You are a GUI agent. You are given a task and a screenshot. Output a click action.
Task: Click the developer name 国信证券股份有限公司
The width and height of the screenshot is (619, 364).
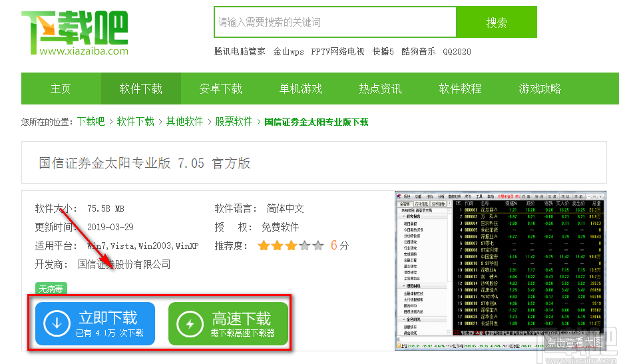(124, 264)
